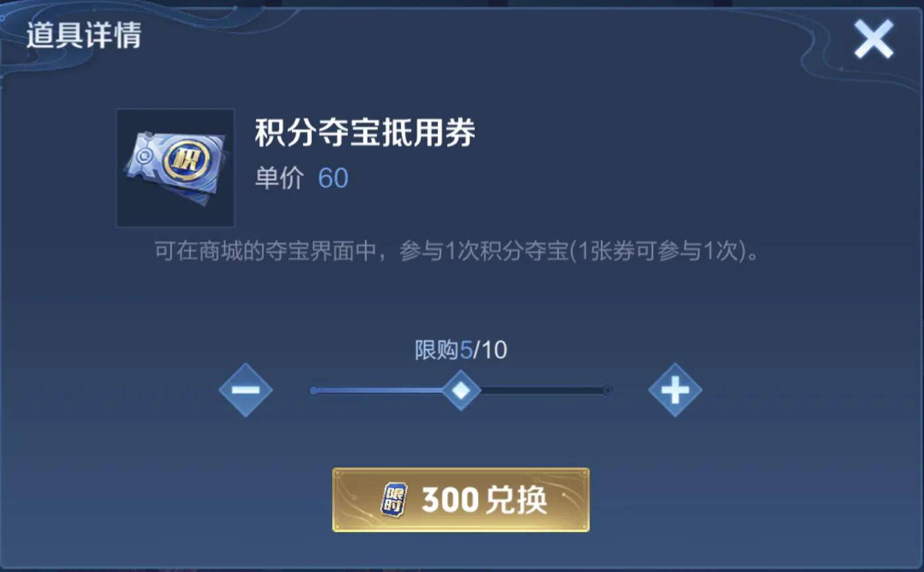Close the 道具详情 dialog with the X

[873, 39]
